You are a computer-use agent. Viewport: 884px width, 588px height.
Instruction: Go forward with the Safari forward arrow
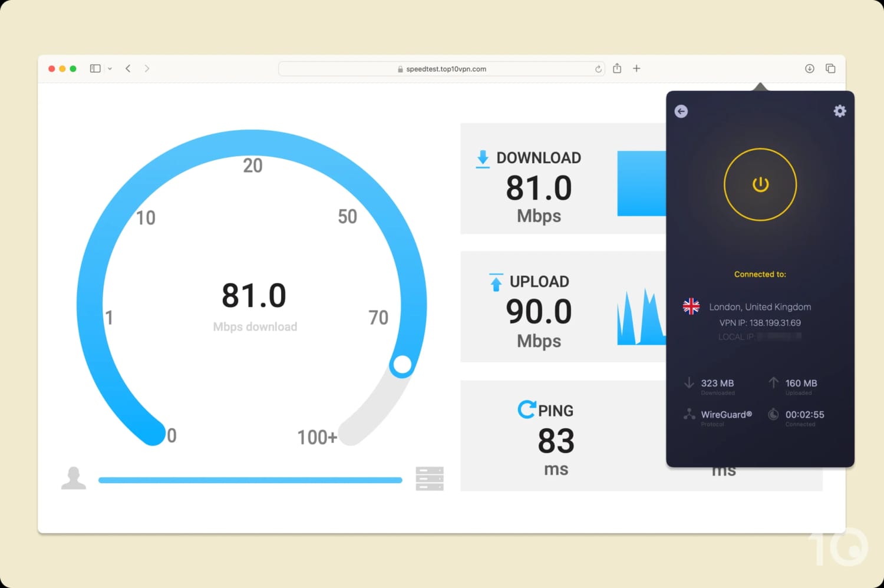pyautogui.click(x=147, y=69)
